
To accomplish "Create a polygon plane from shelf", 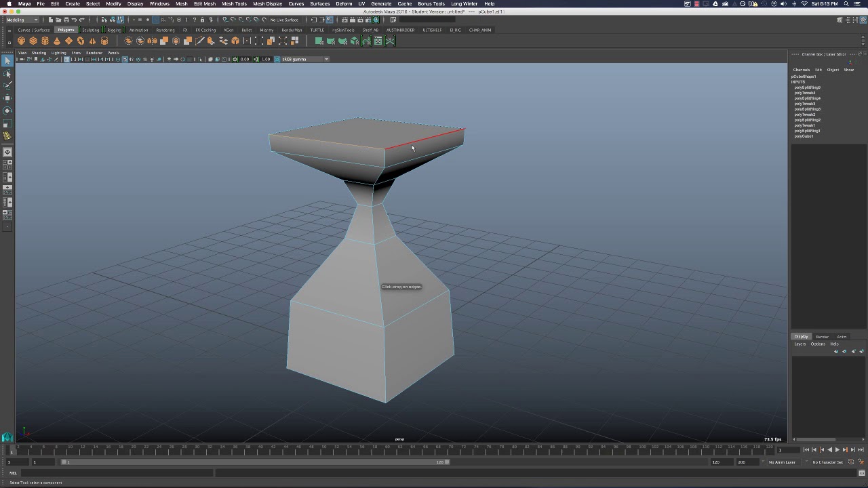I will [68, 41].
